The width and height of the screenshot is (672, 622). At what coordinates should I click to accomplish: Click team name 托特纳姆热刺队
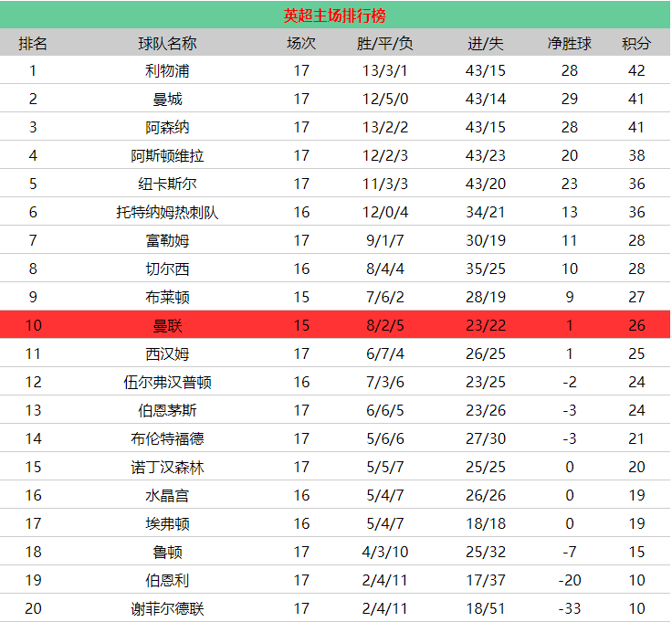click(x=167, y=212)
